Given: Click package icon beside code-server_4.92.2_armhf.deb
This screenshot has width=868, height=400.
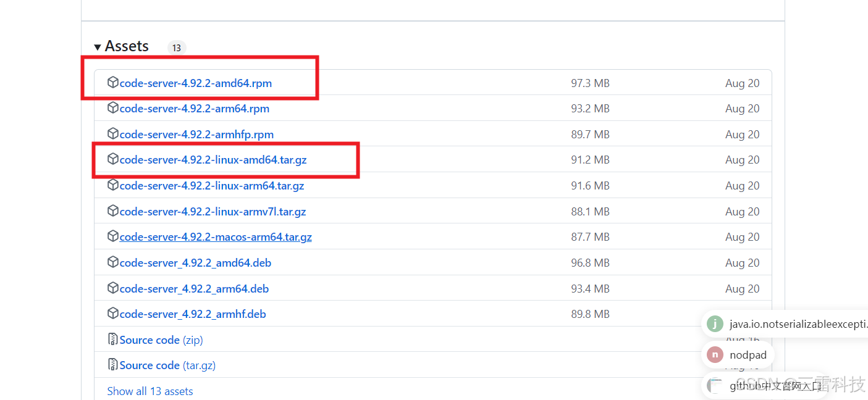Looking at the screenshot, I should 112,314.
